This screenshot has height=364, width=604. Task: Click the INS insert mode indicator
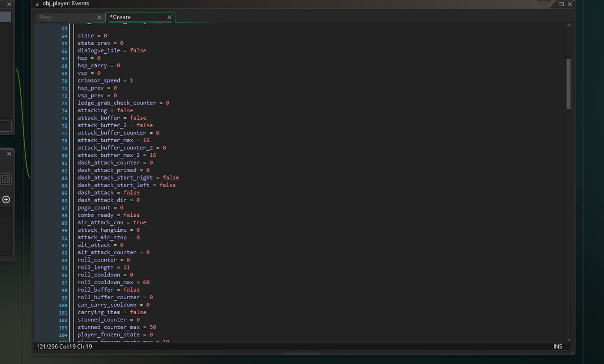point(558,347)
